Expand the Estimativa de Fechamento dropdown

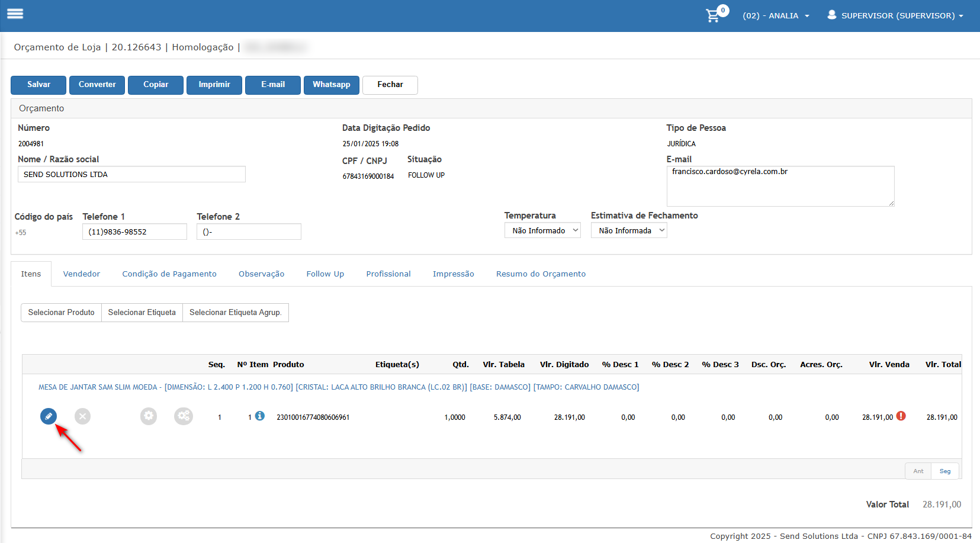click(x=629, y=230)
